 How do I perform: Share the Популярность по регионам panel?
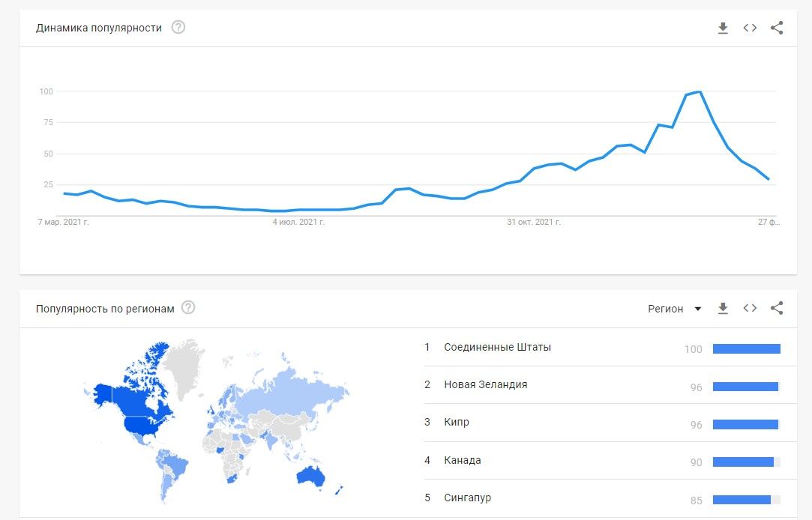click(x=777, y=308)
